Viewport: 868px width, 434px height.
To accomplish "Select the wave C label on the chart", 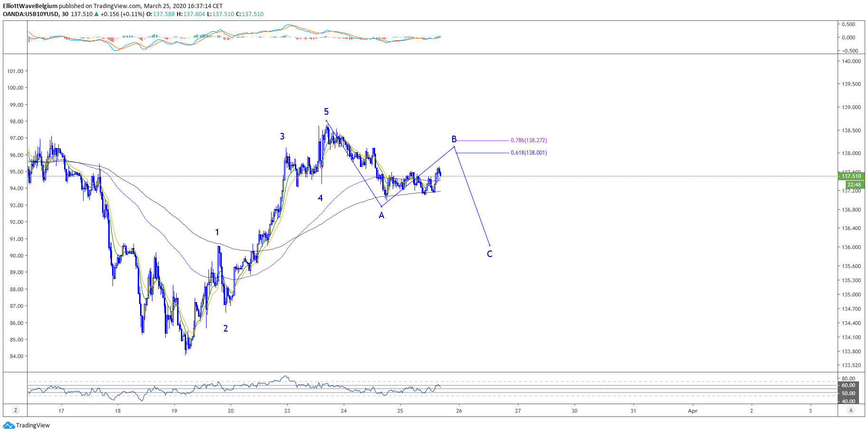I will coord(490,254).
